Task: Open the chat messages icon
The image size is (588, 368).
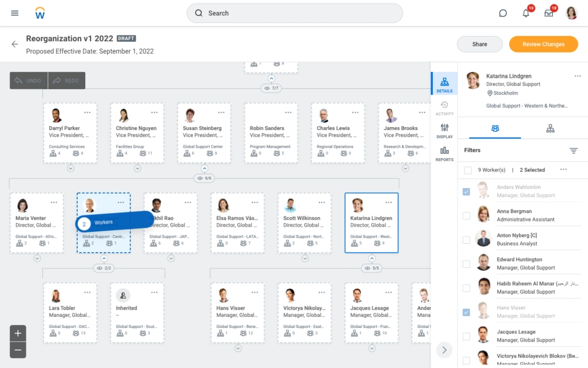Action: click(503, 13)
